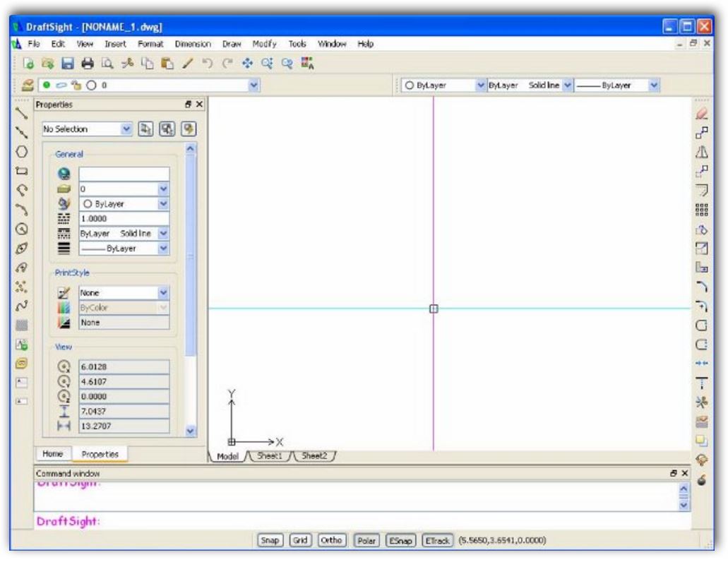Click the Undo arrow icon
Screen dimensions: 728x562
pos(207,64)
